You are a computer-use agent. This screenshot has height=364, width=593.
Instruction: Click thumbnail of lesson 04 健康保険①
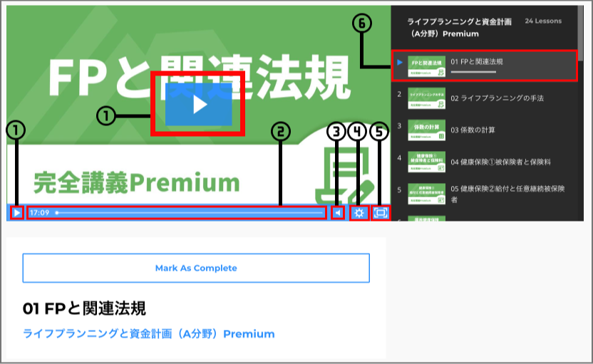click(x=427, y=162)
